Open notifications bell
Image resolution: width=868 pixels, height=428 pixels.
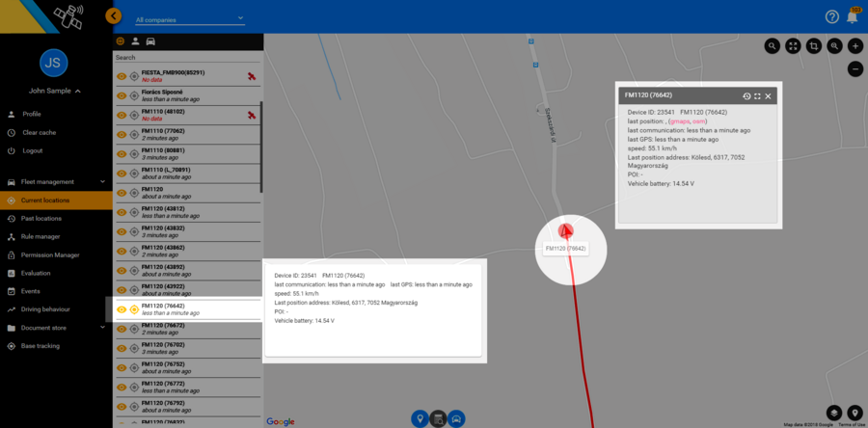coord(853,16)
